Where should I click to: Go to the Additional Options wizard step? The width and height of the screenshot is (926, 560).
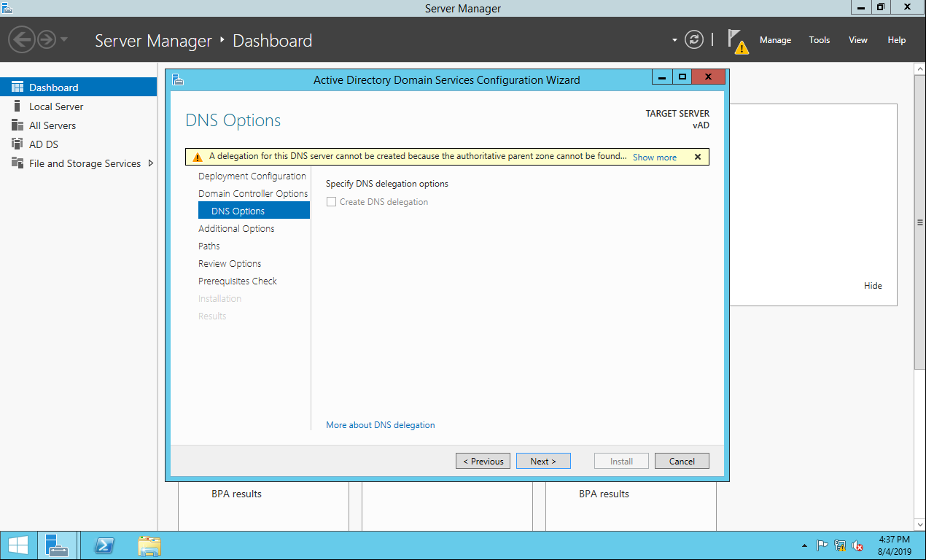pos(236,228)
